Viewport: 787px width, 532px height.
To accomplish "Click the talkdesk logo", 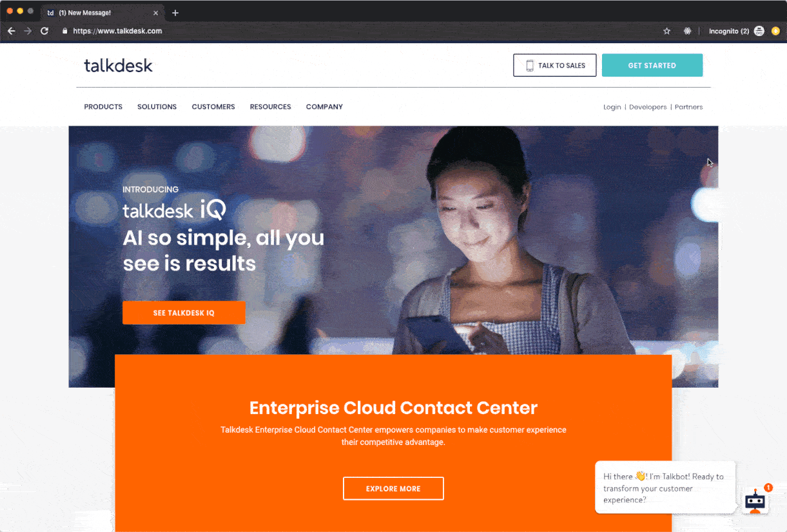I will 119,65.
